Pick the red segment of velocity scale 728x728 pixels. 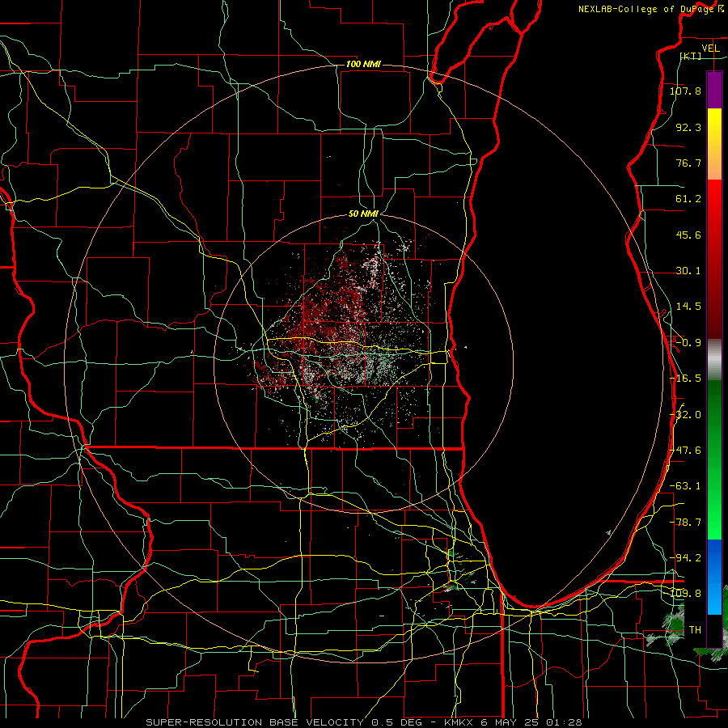coord(714,259)
